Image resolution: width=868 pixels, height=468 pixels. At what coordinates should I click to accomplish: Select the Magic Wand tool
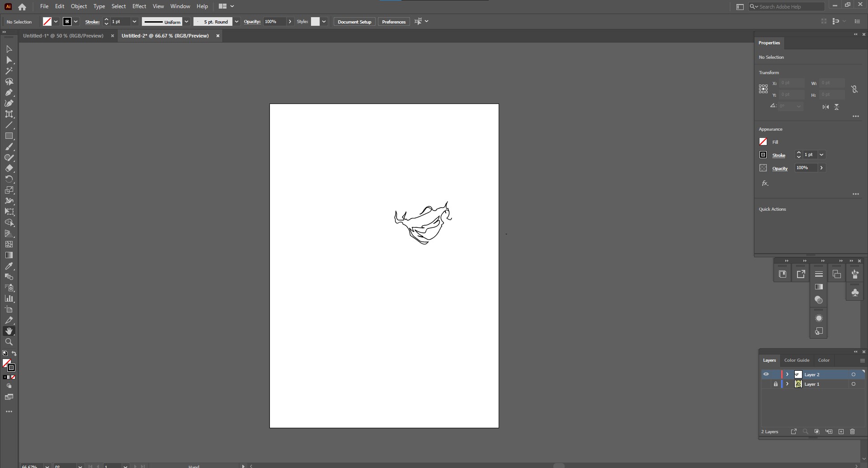pyautogui.click(x=9, y=71)
